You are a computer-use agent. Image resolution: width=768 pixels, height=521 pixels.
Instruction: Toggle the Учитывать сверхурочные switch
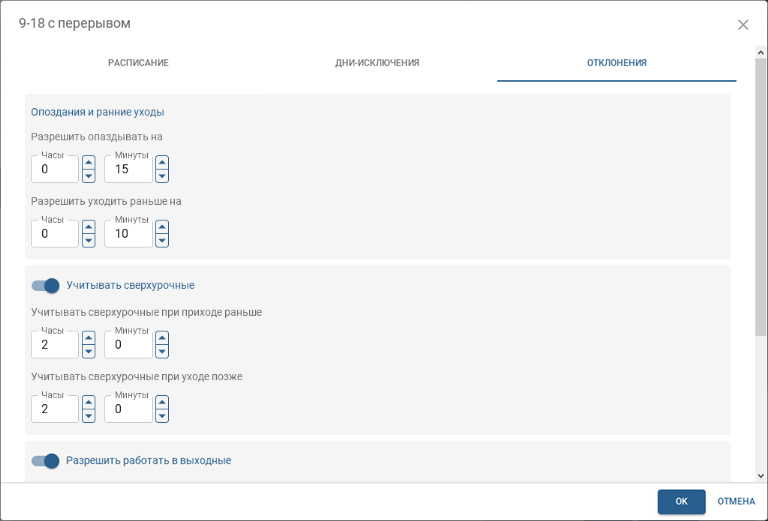[x=46, y=285]
